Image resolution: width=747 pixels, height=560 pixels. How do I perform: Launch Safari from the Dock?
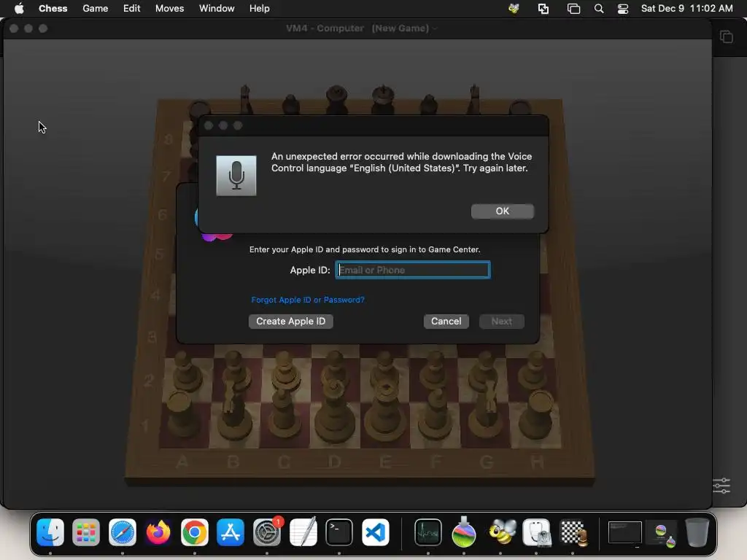click(x=123, y=532)
